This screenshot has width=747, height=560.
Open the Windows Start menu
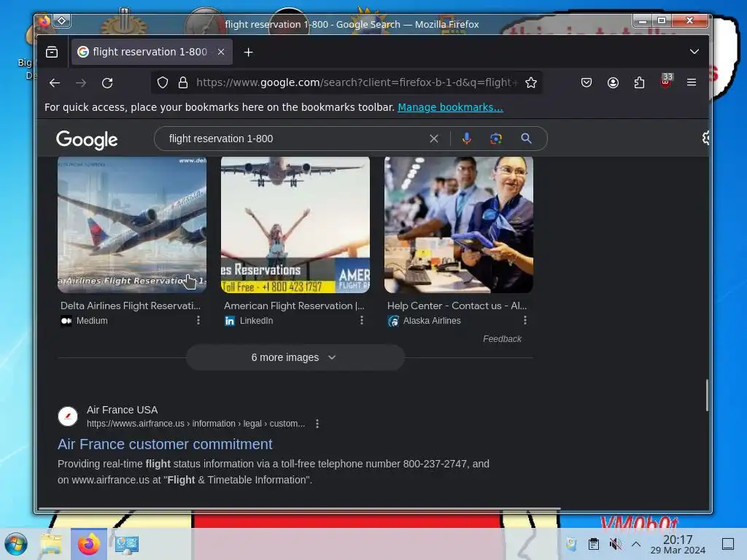coord(16,544)
